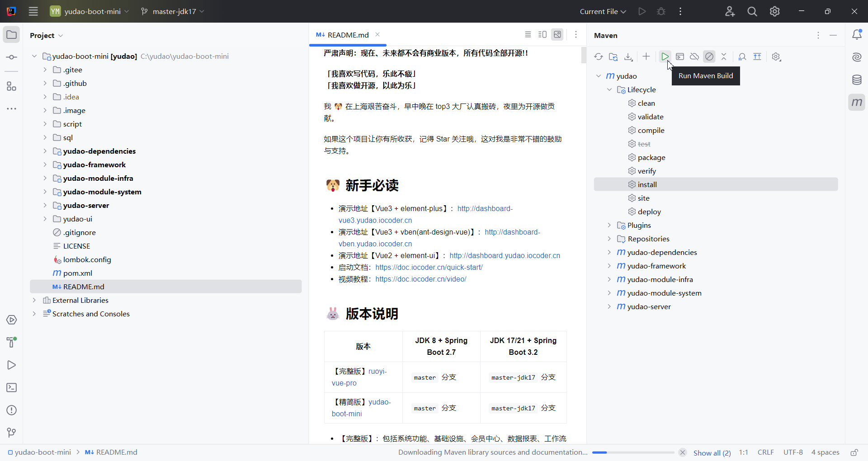Open Project view mode dropdown
The image size is (868, 461).
click(47, 35)
